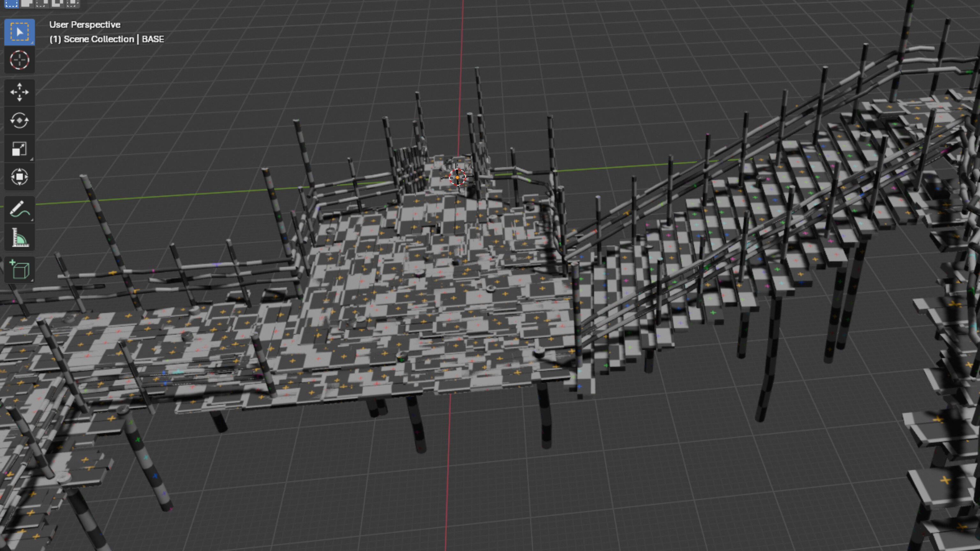Select the 3D Cursor tool
This screenshot has height=551, width=980.
[19, 60]
